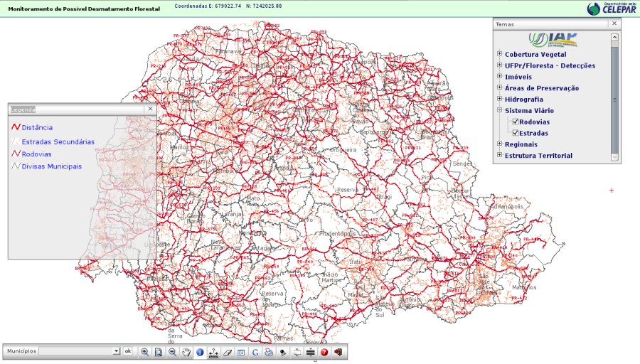640x364 pixels.
Task: Select the eraser clear tool
Action: (228, 352)
